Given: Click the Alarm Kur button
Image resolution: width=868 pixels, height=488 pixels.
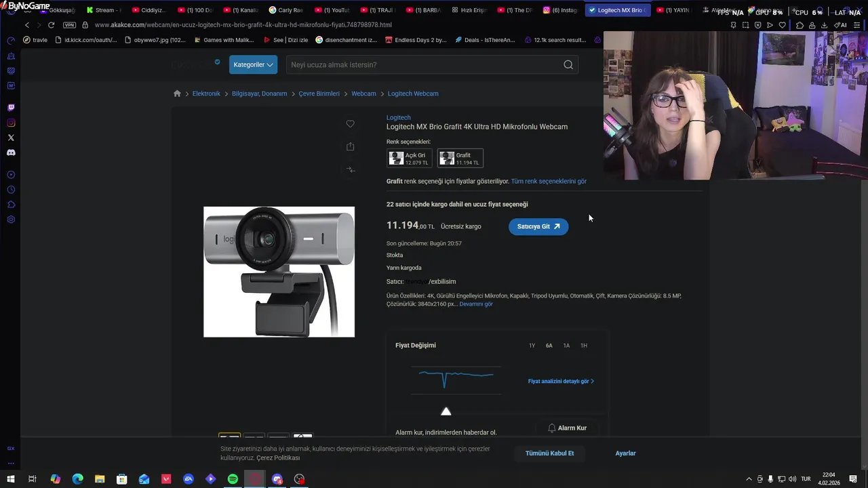Looking at the screenshot, I should coord(567,428).
